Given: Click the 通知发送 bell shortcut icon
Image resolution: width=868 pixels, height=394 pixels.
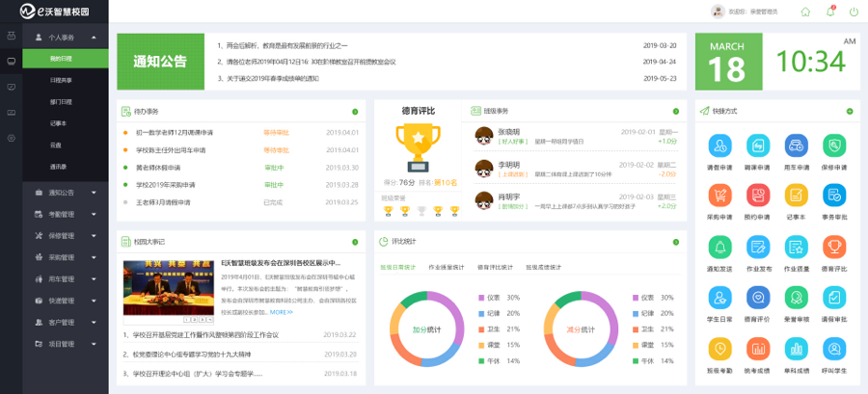Looking at the screenshot, I should [719, 248].
